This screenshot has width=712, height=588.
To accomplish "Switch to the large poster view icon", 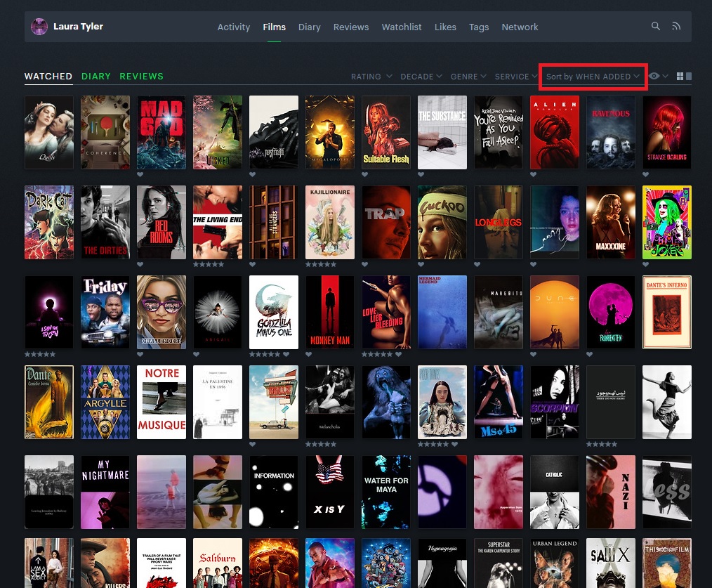I will point(689,77).
